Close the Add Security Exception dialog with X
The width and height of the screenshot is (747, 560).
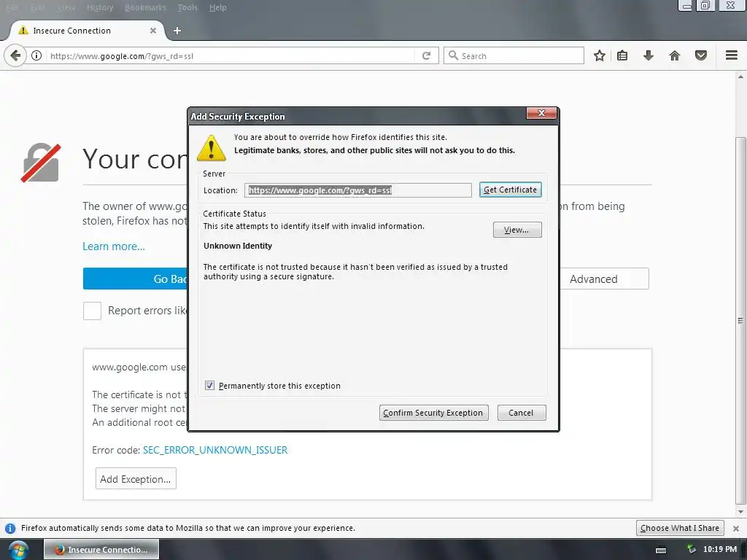click(541, 113)
